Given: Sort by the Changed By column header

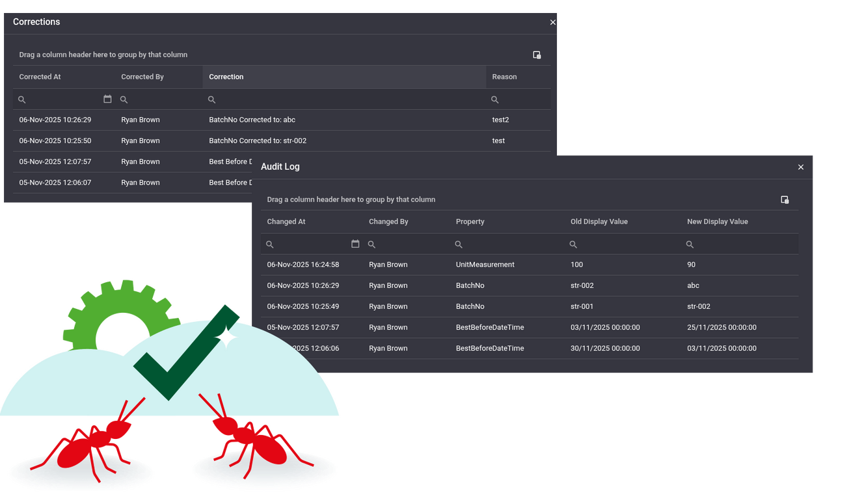Looking at the screenshot, I should click(388, 222).
